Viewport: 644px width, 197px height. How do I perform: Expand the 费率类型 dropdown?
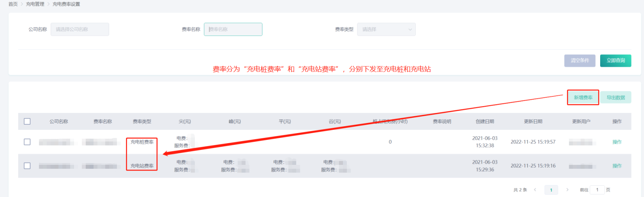(x=386, y=29)
